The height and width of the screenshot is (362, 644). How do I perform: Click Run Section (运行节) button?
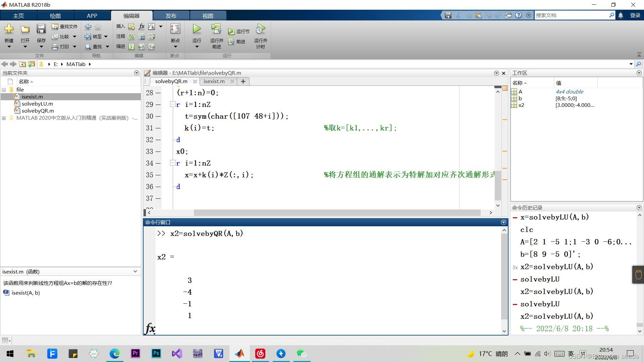pos(239,32)
